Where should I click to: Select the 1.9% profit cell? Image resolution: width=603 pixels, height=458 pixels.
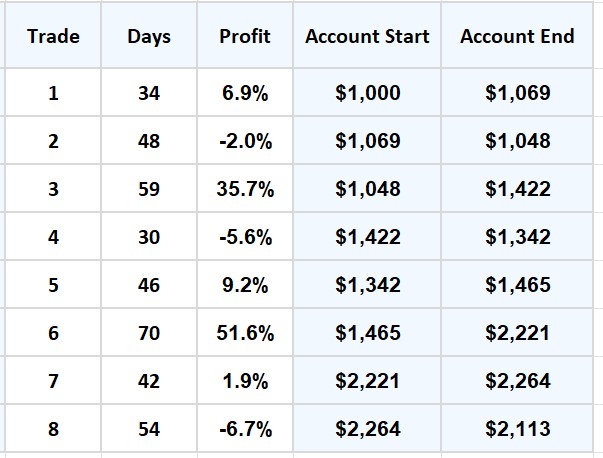[245, 381]
